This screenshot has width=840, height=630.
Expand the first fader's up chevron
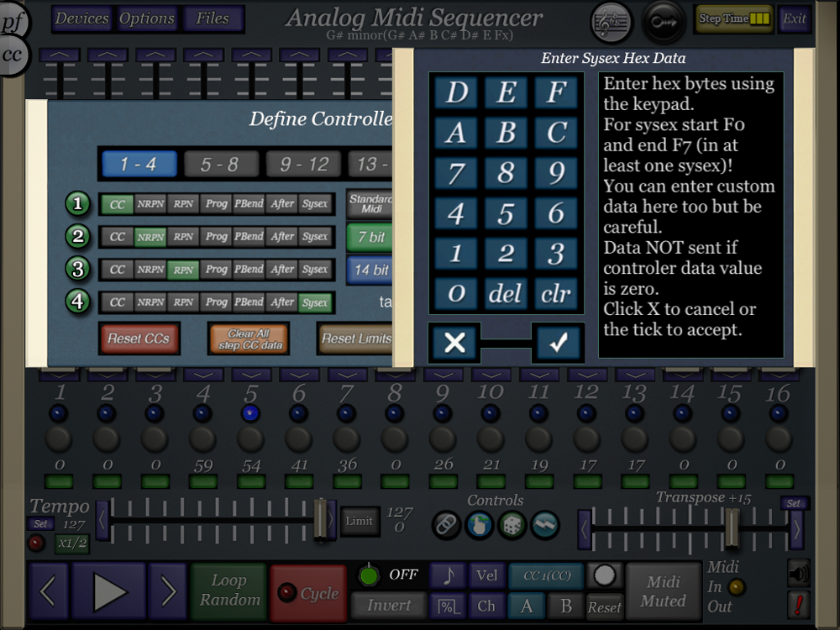[59, 55]
